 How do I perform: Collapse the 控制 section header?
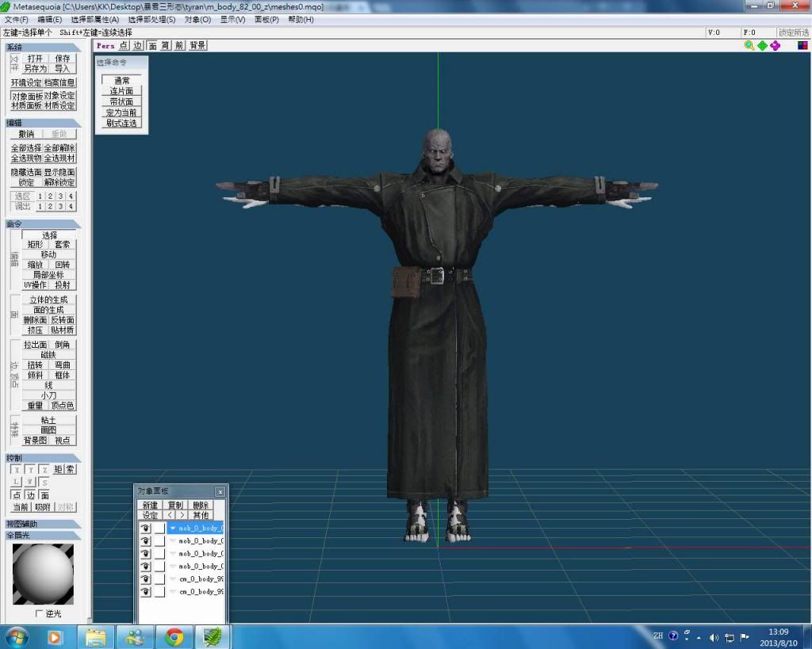43,458
